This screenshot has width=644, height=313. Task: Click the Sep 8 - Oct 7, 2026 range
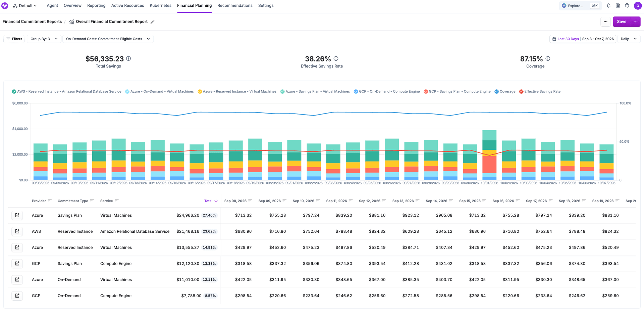[598, 39]
